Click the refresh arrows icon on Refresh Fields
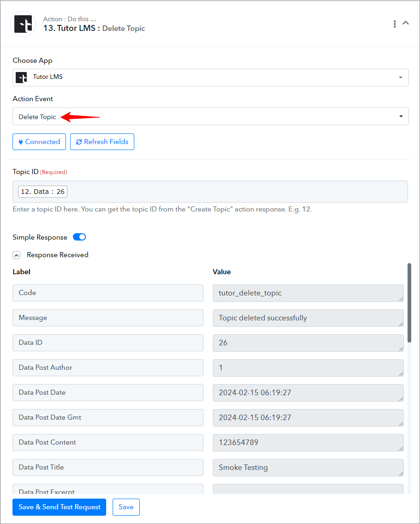 click(x=79, y=142)
